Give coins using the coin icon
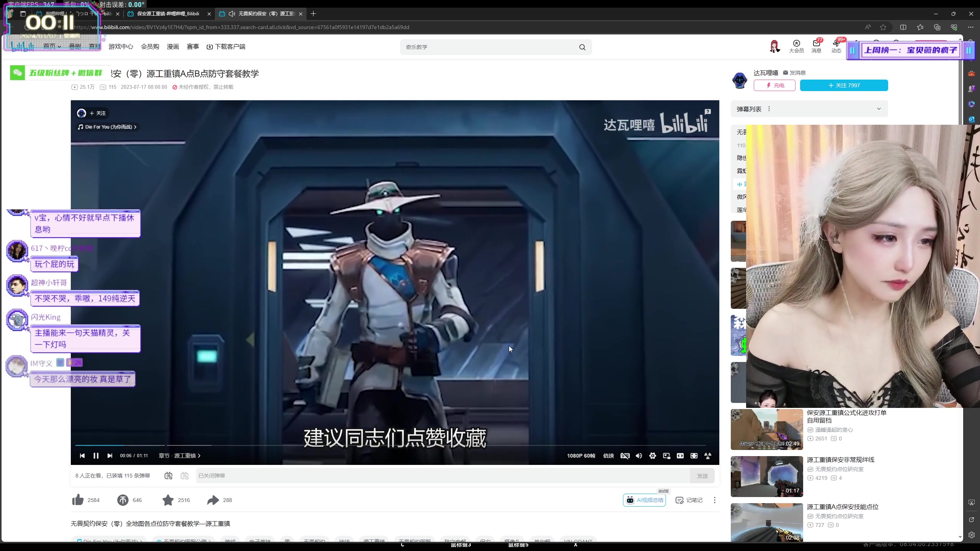The image size is (980, 551). coord(123,500)
